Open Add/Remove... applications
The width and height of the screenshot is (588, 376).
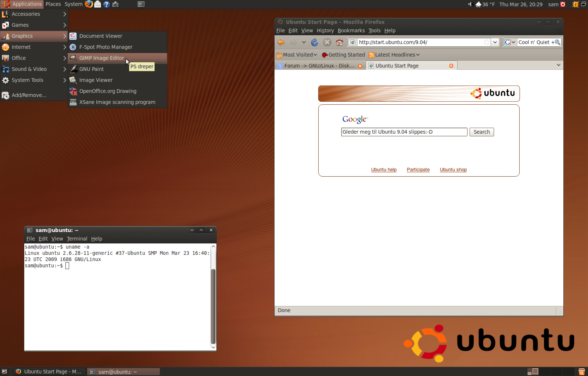[x=34, y=95]
